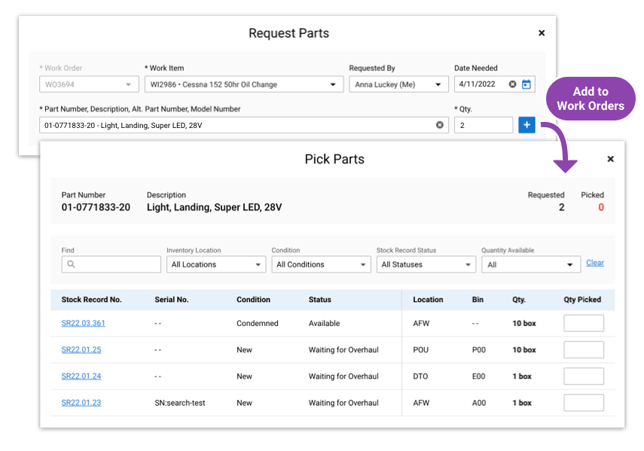The height and width of the screenshot is (451, 644).
Task: Click Qty Picked field for SR22.03.361
Action: [584, 323]
